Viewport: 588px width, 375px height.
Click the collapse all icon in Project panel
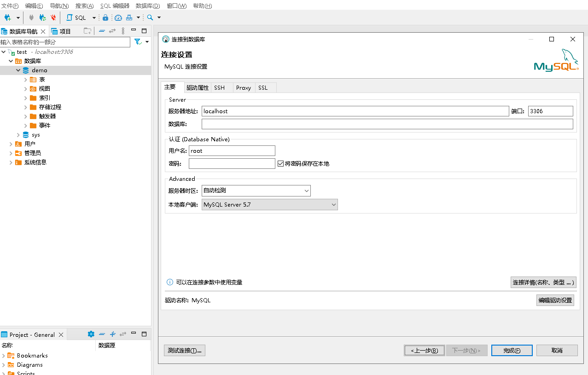102,334
